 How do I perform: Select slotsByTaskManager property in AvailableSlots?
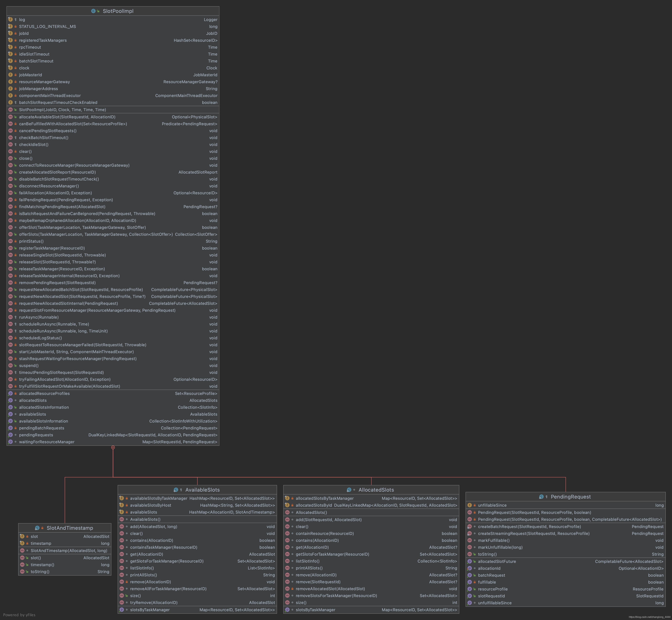(x=197, y=610)
